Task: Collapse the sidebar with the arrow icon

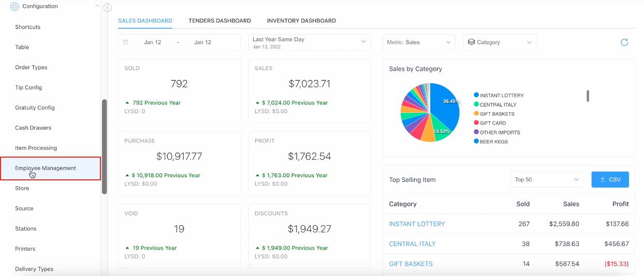Action: pyautogui.click(x=108, y=8)
